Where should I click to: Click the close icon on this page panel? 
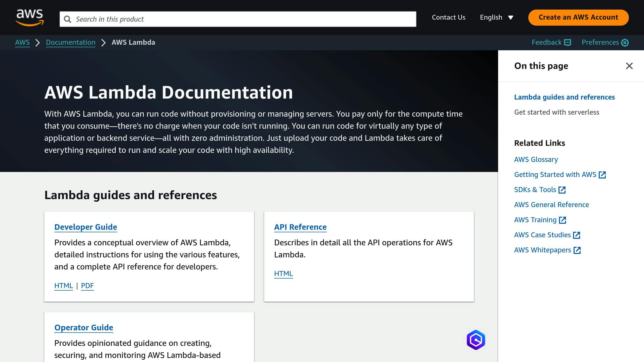[x=629, y=66]
